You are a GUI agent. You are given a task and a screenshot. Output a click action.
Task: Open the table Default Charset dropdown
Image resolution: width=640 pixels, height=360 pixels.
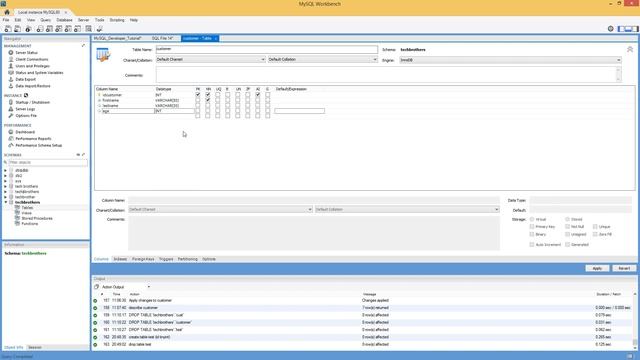point(211,60)
